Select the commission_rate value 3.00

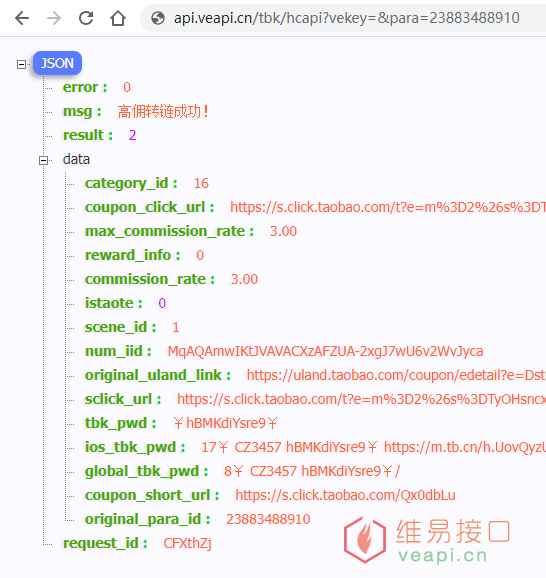coord(244,279)
